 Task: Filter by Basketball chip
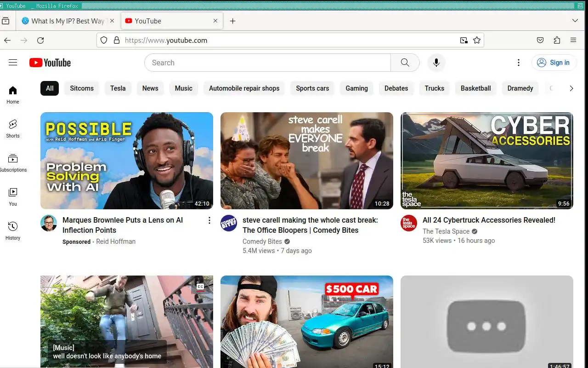(476, 88)
